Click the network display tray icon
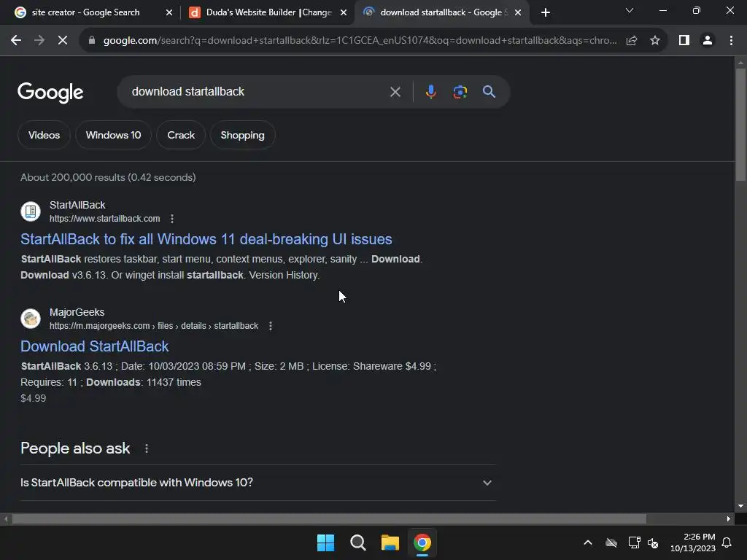This screenshot has width=747, height=560. click(634, 542)
